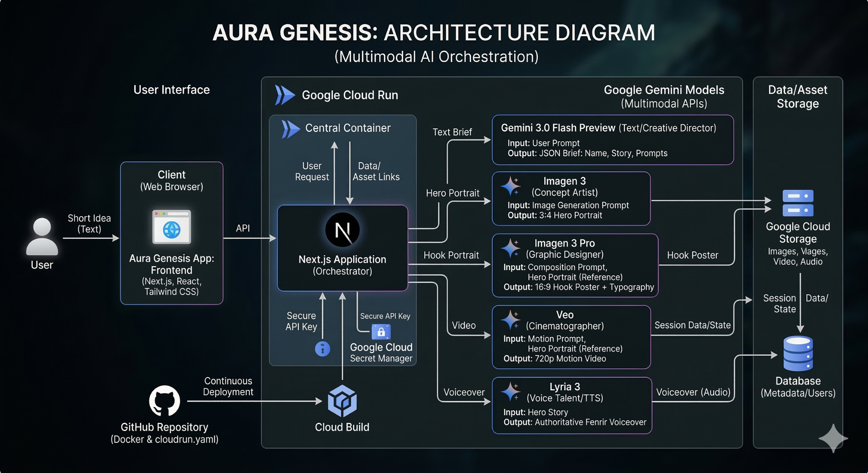Click the Hook Poster arrow label
This screenshot has width=868, height=473.
pos(692,255)
